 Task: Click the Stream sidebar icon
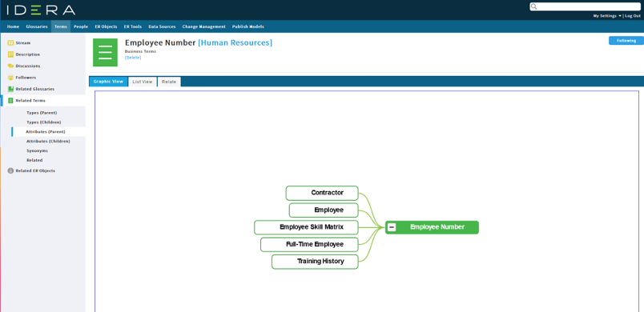tap(10, 42)
